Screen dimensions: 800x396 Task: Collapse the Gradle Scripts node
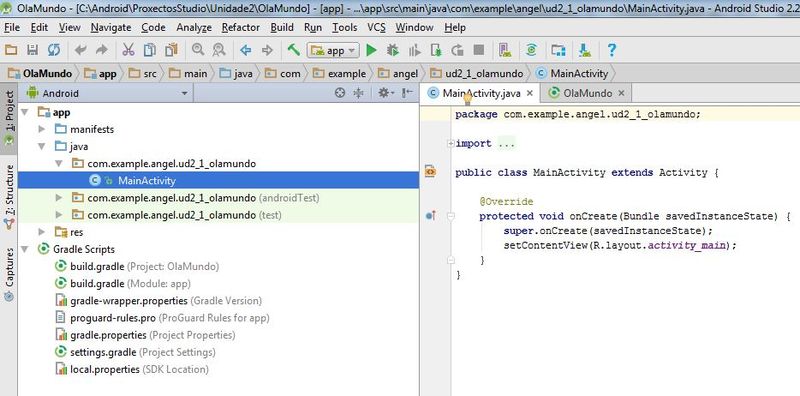(x=24, y=249)
